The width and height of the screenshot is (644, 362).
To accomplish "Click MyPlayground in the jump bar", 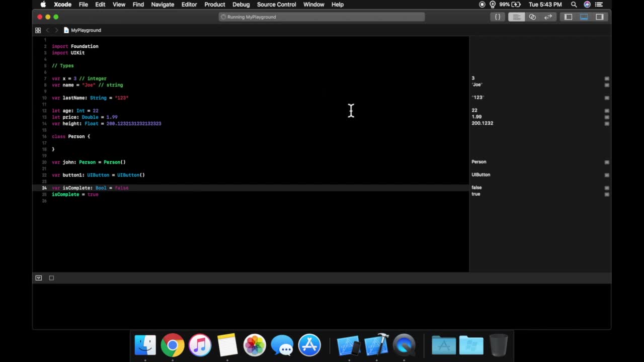I will point(83,30).
